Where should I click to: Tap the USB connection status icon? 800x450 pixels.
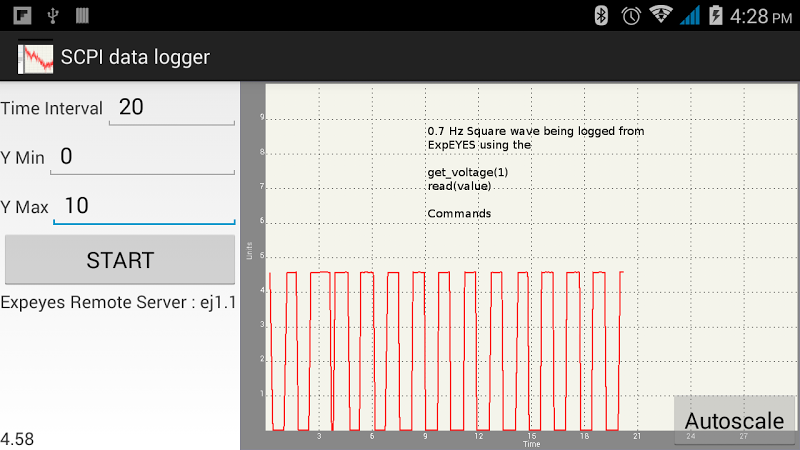[x=53, y=16]
